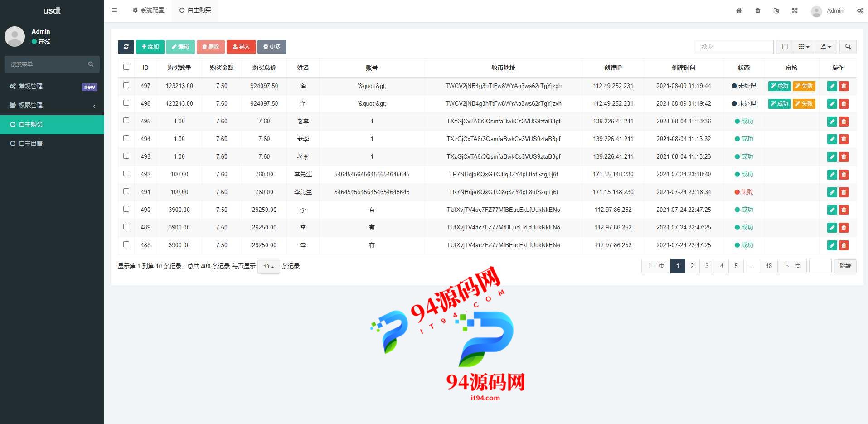Screen dimensions: 868x424
Task: Focus the table search input field
Action: click(x=735, y=47)
